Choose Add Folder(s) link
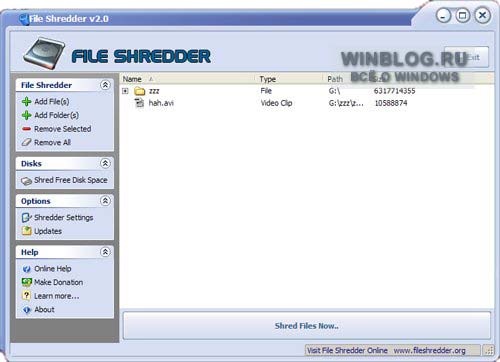Viewport: 500px width, 362px height. pos(57,115)
